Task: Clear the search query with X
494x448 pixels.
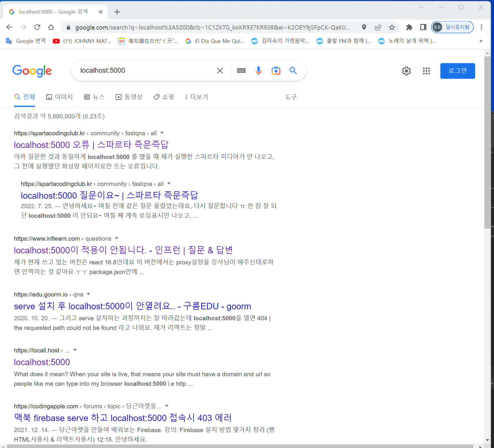Action: [x=220, y=71]
